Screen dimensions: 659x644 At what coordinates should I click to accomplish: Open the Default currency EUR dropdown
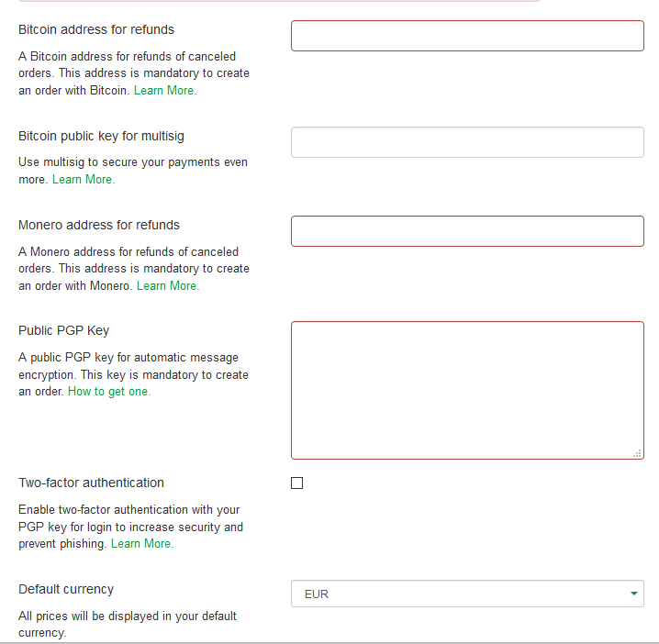pos(467,594)
